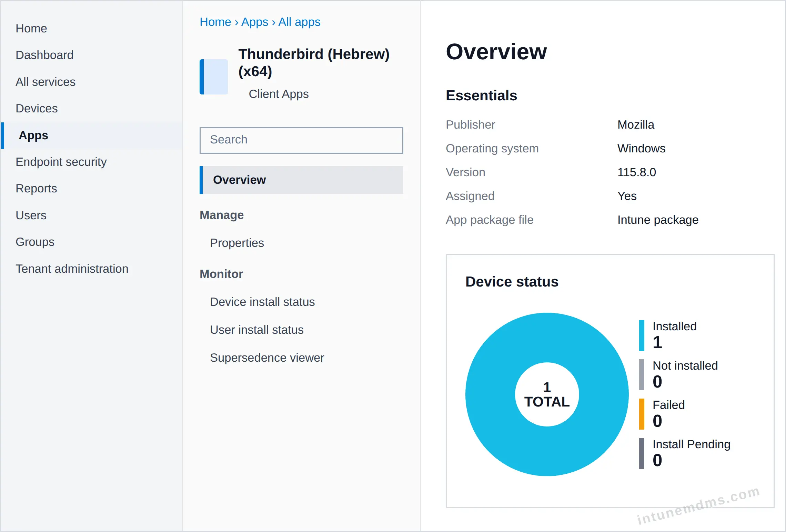The height and width of the screenshot is (532, 786).
Task: Click the version value 115.8.0
Action: 637,172
